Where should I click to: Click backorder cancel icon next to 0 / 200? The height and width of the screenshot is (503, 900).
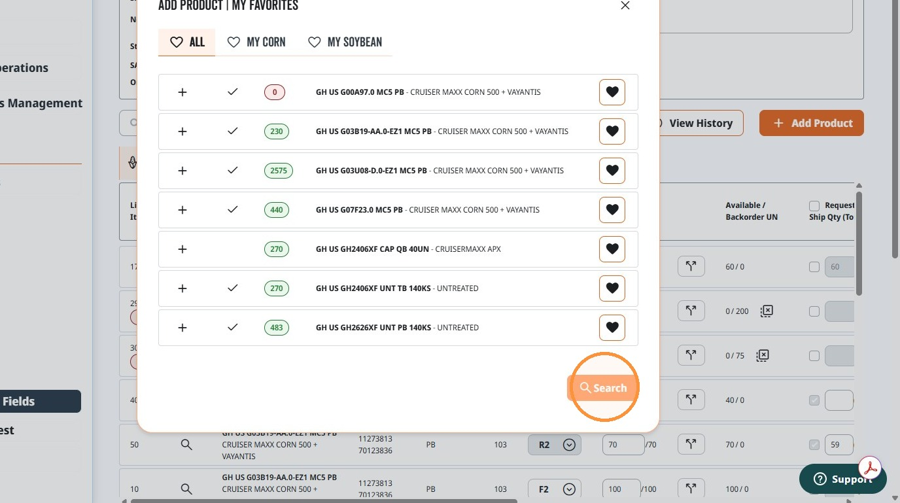click(766, 311)
